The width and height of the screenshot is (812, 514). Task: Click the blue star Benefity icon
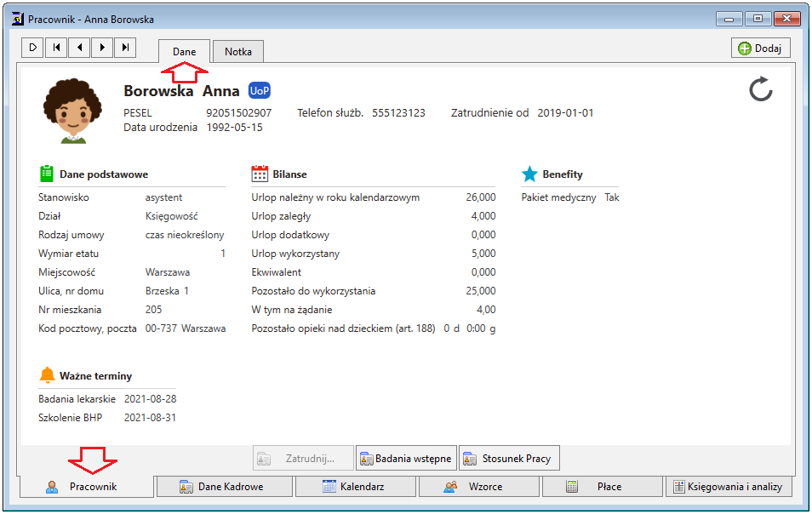(x=529, y=174)
